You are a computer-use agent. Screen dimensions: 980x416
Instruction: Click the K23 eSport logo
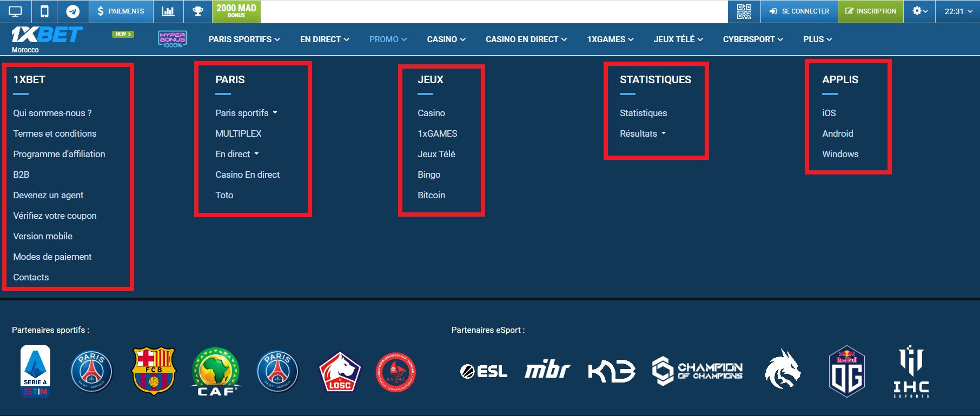[612, 372]
